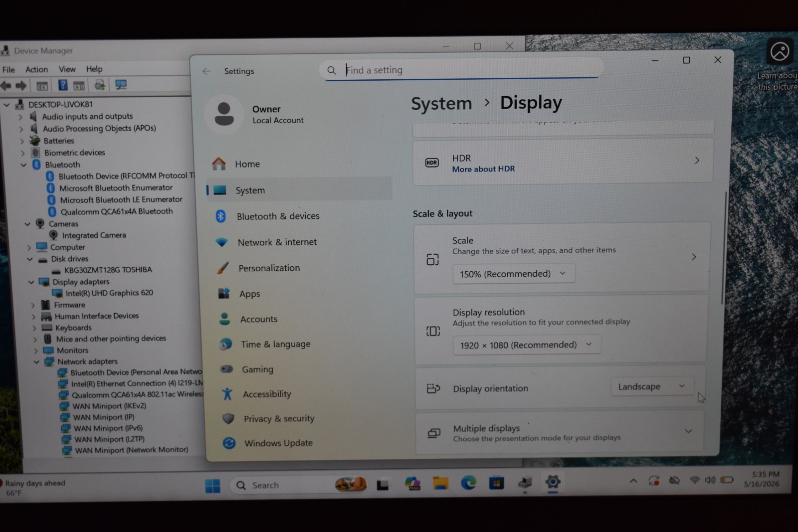Select the Home icon in Settings sidebar

(219, 164)
